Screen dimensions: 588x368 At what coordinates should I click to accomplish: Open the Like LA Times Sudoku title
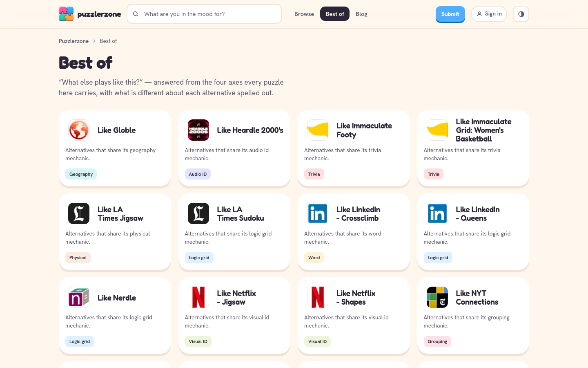[241, 213]
